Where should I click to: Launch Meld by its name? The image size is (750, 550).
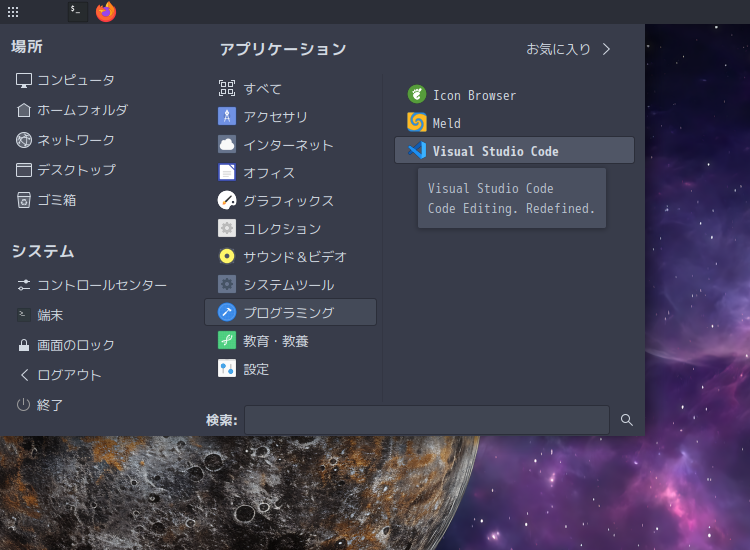pyautogui.click(x=447, y=123)
